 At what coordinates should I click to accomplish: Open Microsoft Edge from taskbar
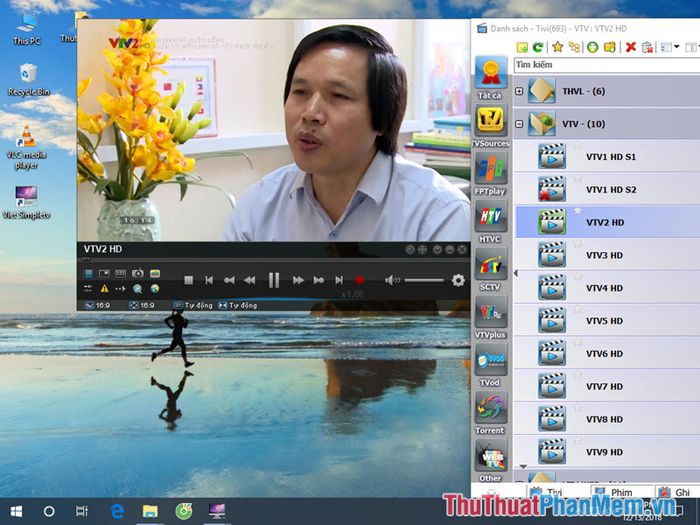pos(117,511)
